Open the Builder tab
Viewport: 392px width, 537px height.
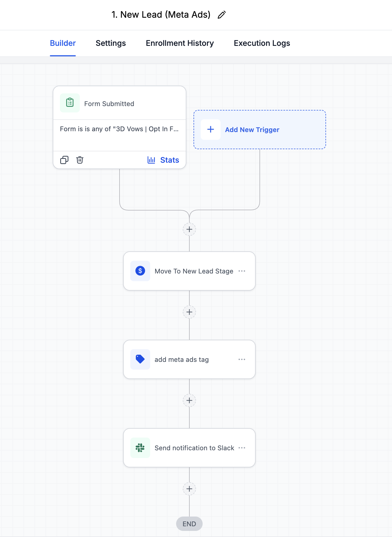pos(63,43)
